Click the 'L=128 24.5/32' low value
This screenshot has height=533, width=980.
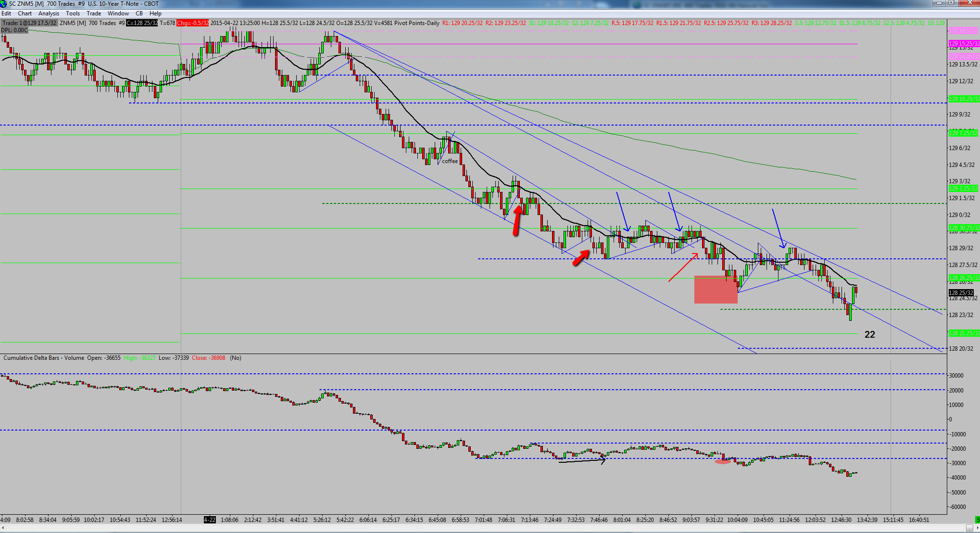pos(317,23)
